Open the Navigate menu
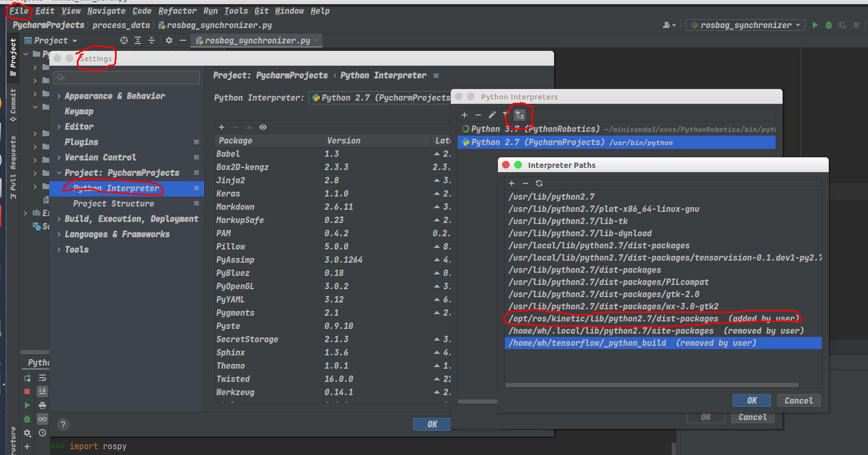This screenshot has height=455, width=868. click(106, 11)
